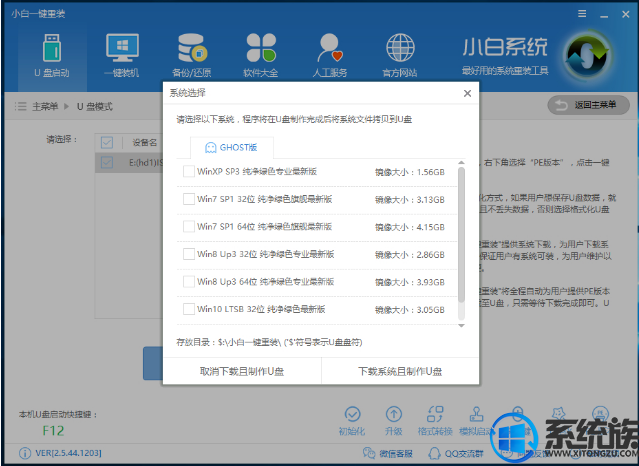639x466 pixels.
Task: Click 主菜单 in the breadcrumb
Action: click(x=45, y=106)
